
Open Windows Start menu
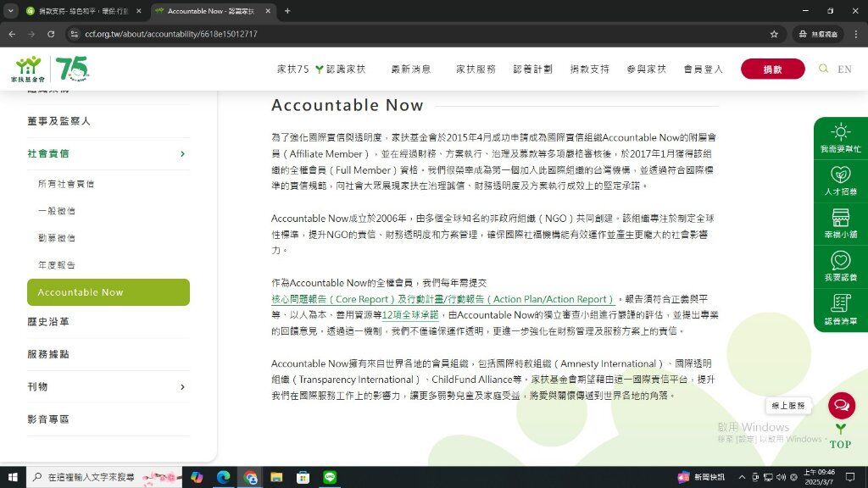point(13,477)
